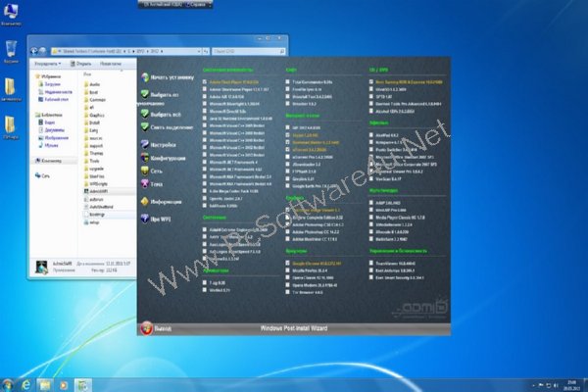
Task: Click the Начать установку globe icon
Action: [x=145, y=77]
